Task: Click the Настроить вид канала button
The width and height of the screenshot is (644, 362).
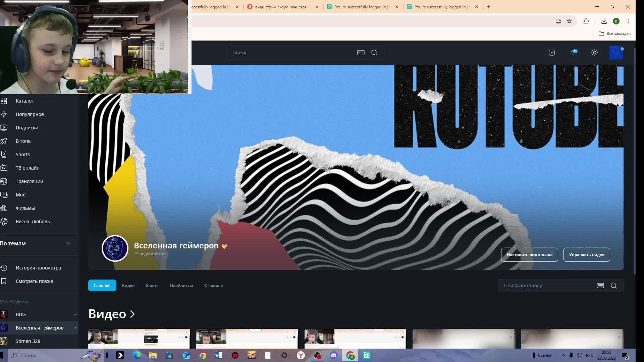Action: click(x=529, y=255)
